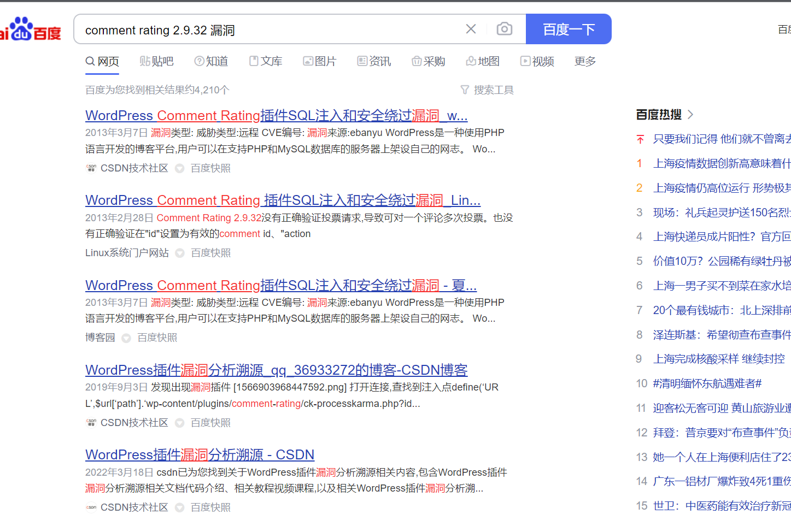Open third result ending with 夏...
791x532 pixels.
[x=281, y=286]
